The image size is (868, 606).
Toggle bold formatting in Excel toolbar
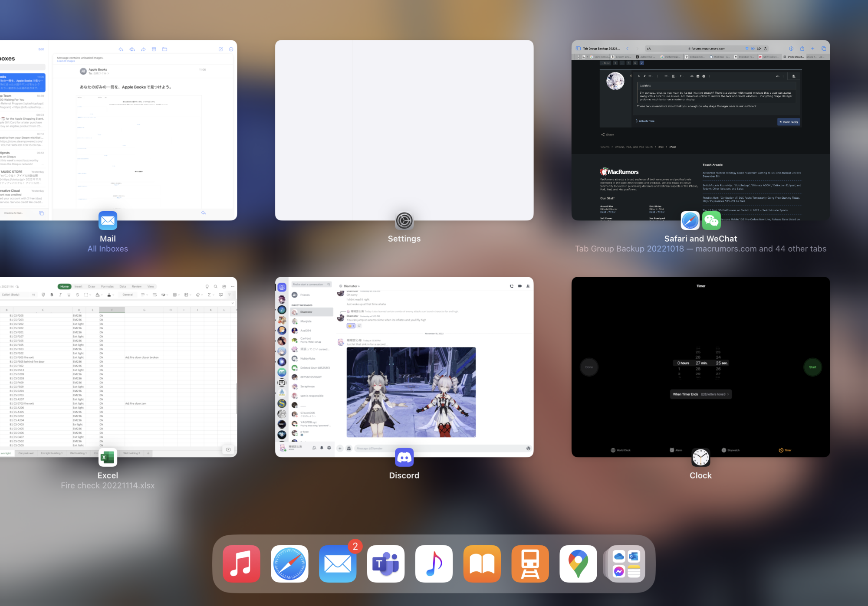pyautogui.click(x=52, y=295)
